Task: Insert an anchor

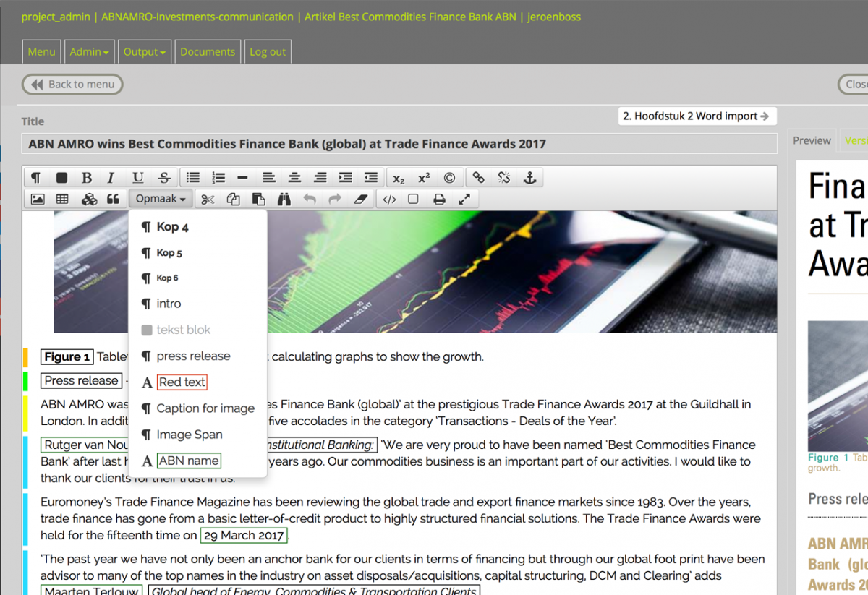Action: [529, 178]
